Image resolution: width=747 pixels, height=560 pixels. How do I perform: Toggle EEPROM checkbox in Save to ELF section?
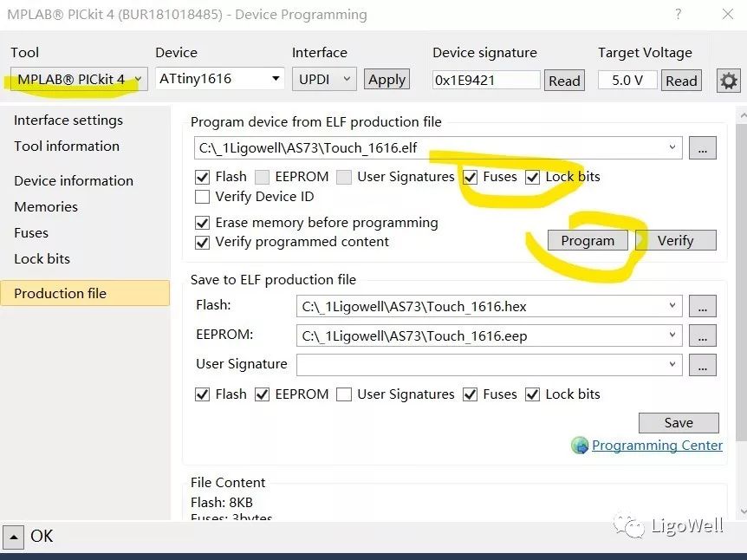tap(262, 394)
